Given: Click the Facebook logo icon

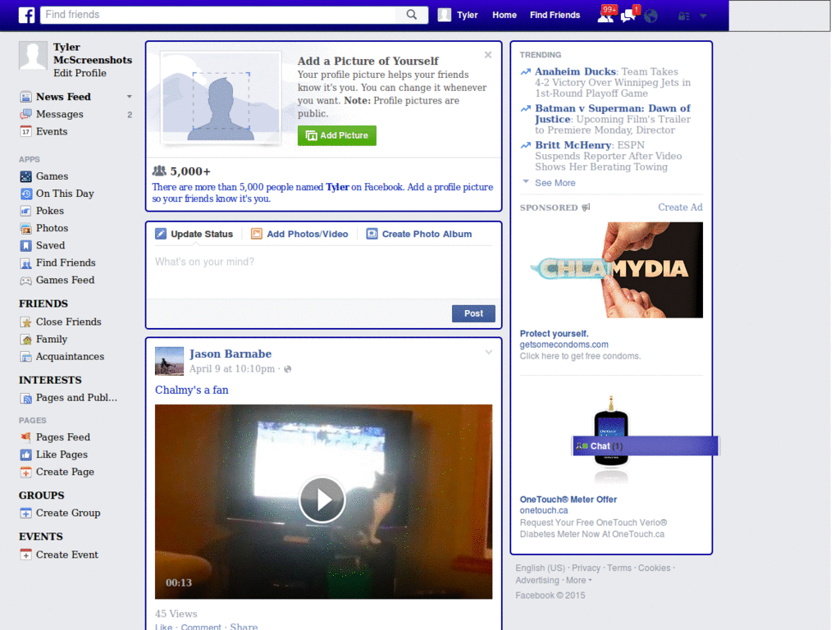Looking at the screenshot, I should click(x=27, y=15).
